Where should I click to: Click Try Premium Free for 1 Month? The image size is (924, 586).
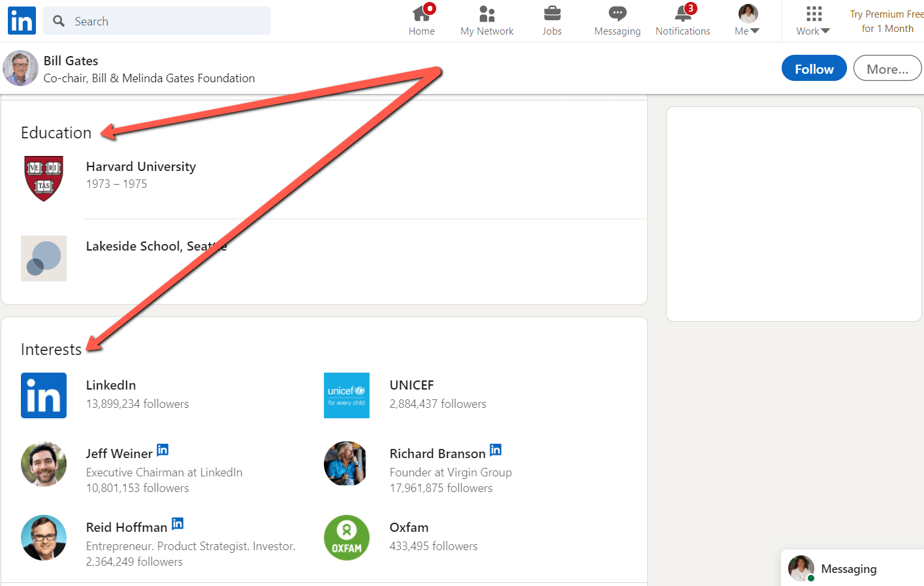(887, 22)
